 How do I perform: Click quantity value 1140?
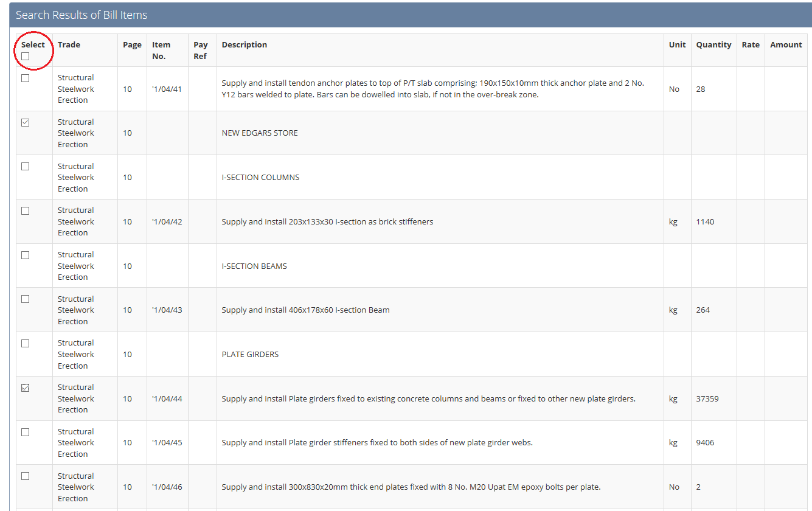[705, 221]
